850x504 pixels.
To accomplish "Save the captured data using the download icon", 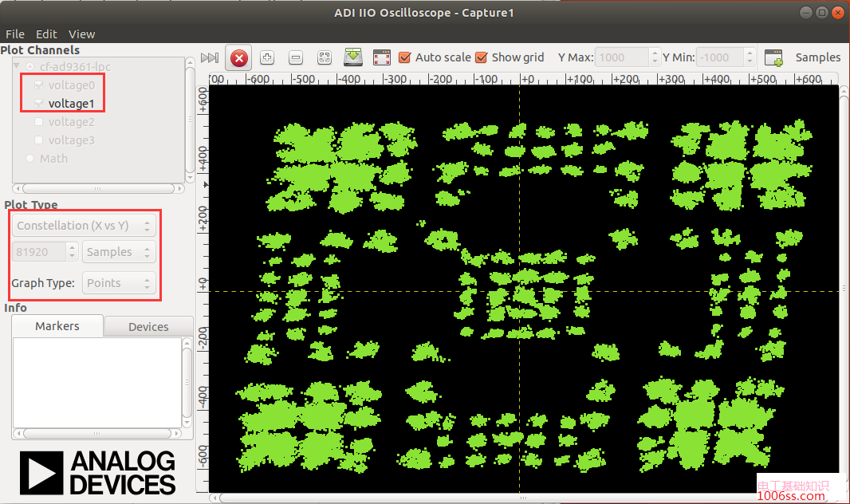I will pyautogui.click(x=353, y=57).
